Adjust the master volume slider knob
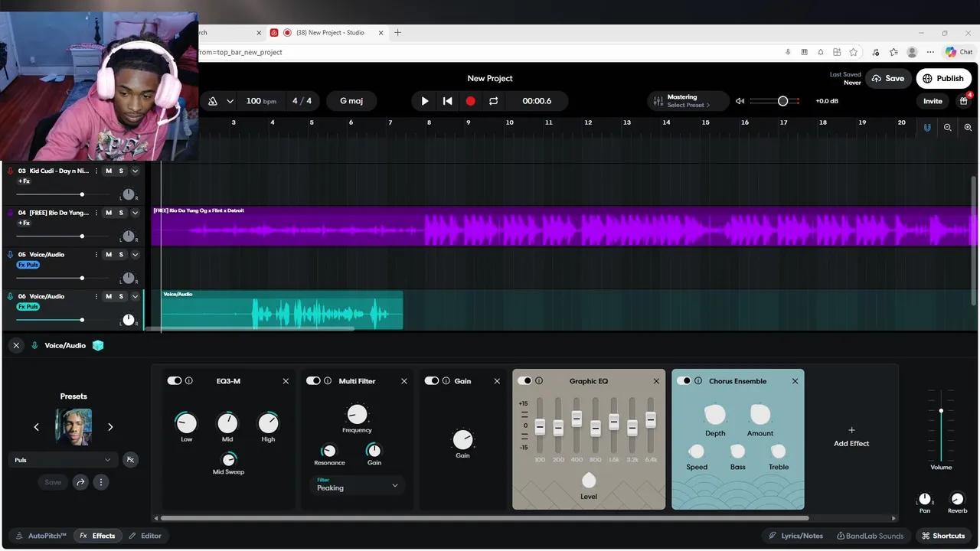This screenshot has width=980, height=551. [x=782, y=101]
